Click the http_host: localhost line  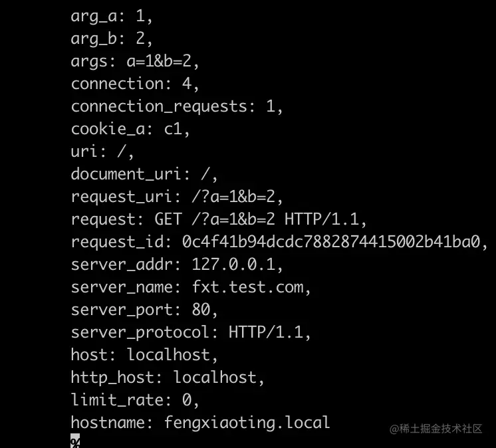click(x=168, y=378)
